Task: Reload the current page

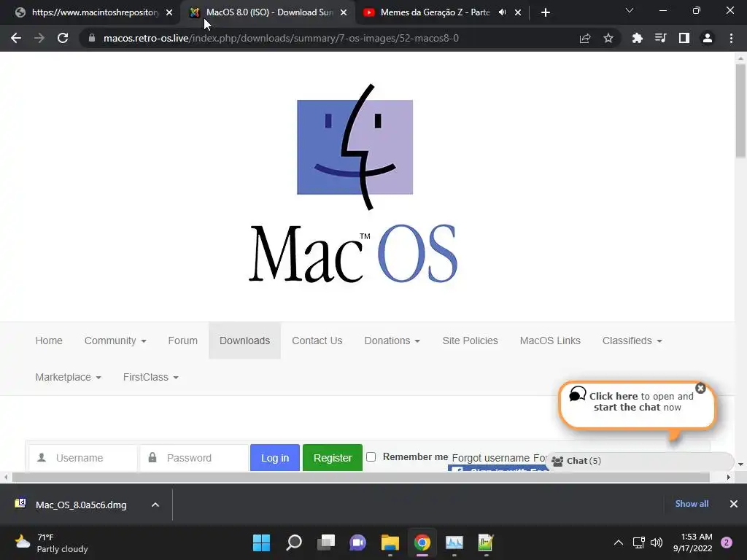Action: pyautogui.click(x=63, y=38)
